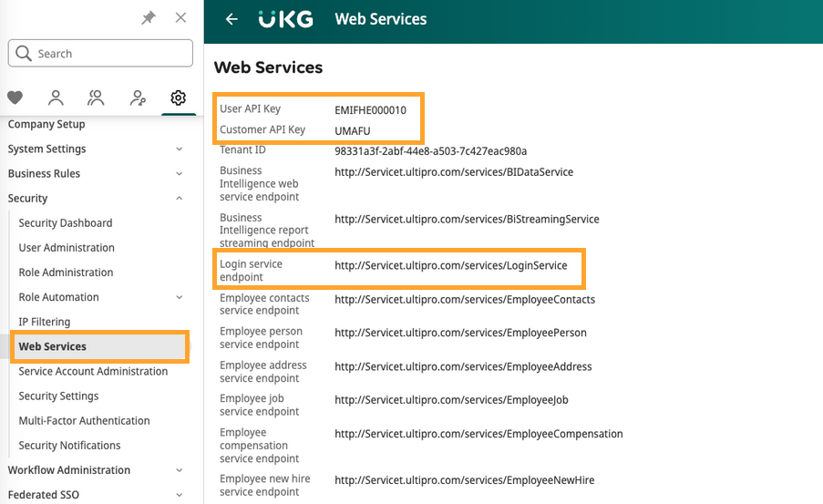The image size is (823, 504).
Task: Go back with the header arrow
Action: point(231,19)
